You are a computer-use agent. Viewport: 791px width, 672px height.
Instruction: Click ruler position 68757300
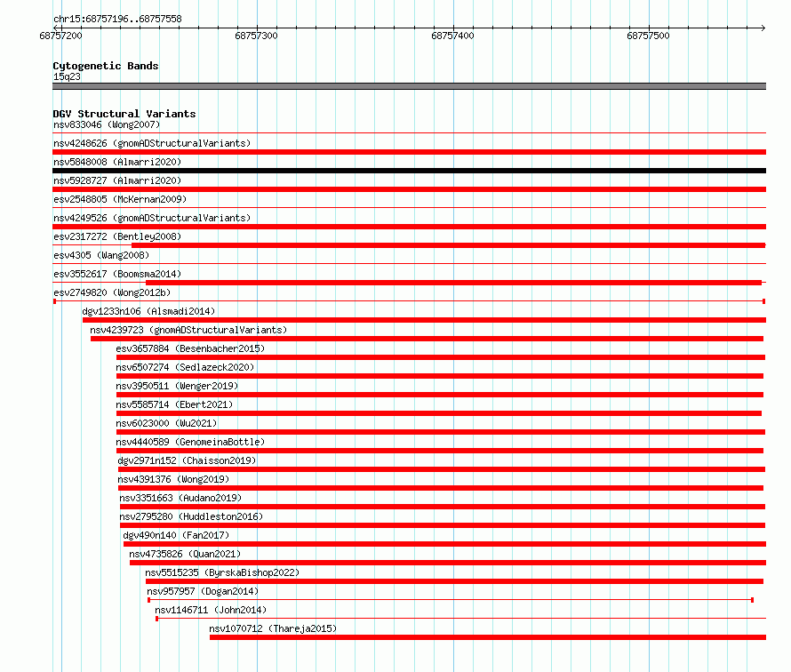click(256, 36)
